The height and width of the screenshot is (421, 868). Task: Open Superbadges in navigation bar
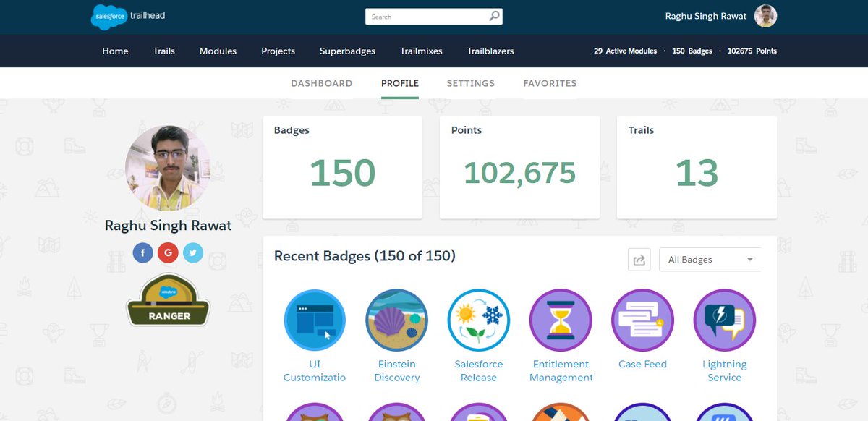pos(347,51)
